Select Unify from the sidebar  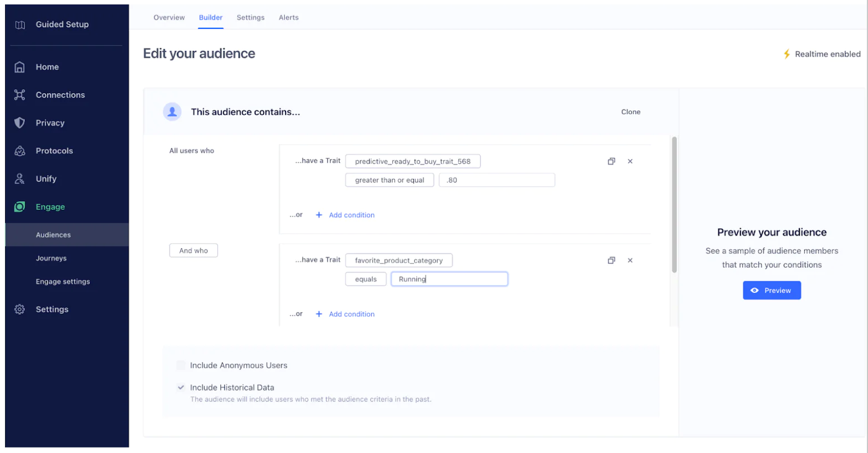[47, 178]
